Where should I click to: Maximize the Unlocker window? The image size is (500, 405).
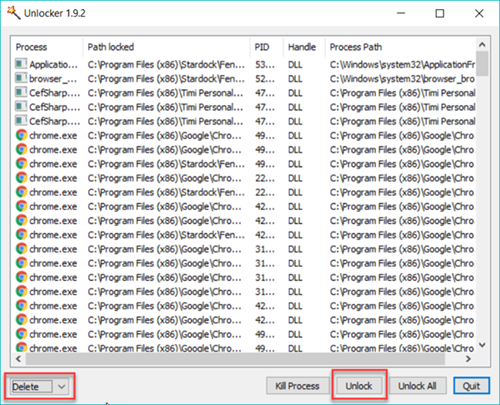[x=440, y=13]
